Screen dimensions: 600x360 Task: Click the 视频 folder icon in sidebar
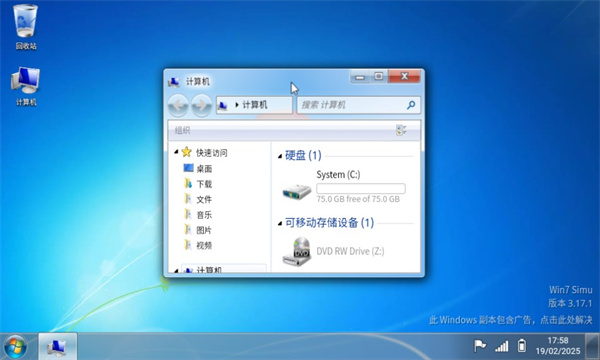tap(188, 245)
